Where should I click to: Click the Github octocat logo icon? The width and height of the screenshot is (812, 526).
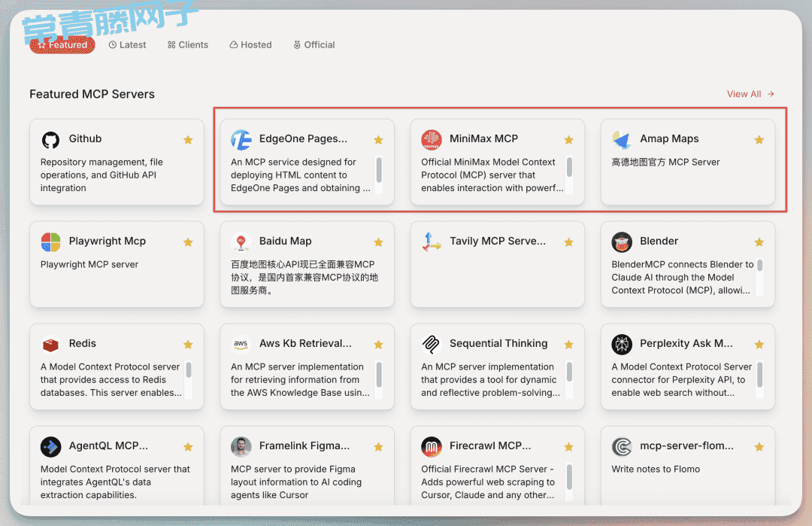coord(51,140)
